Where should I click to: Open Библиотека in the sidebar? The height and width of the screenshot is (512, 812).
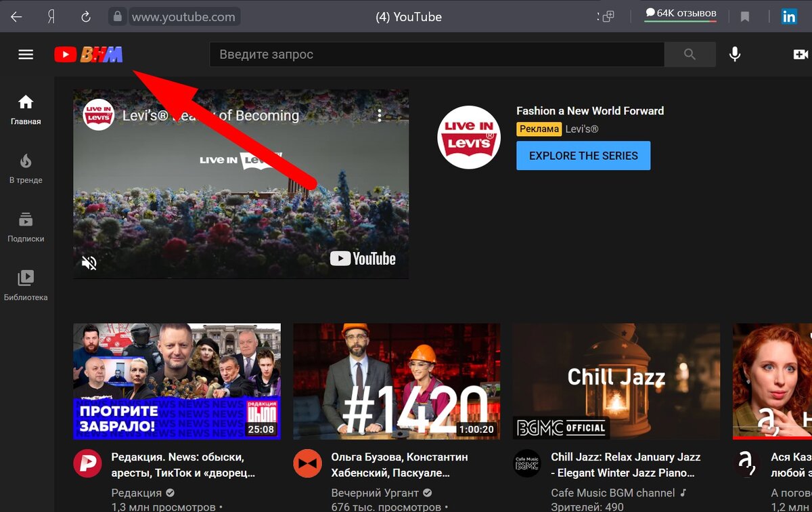pos(26,286)
